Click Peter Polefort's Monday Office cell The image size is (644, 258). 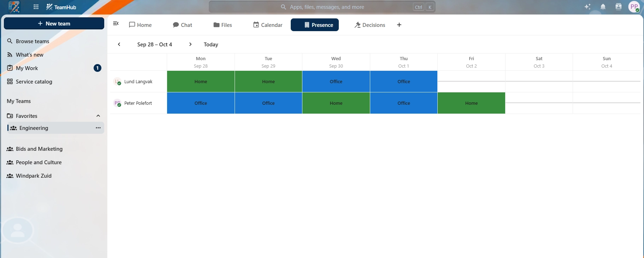tap(201, 103)
